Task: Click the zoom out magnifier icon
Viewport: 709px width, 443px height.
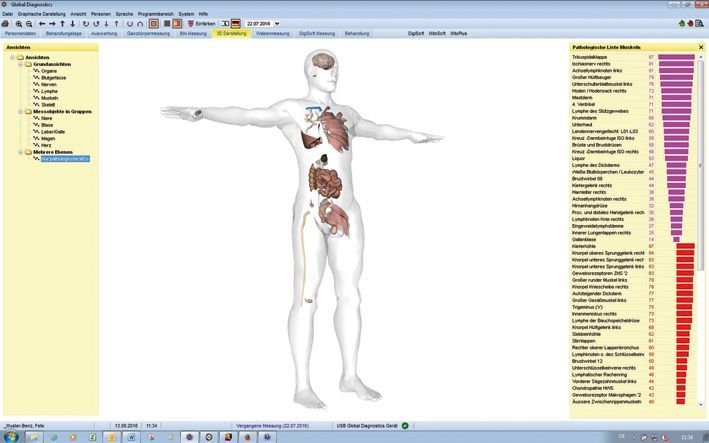Action: pyautogui.click(x=29, y=23)
